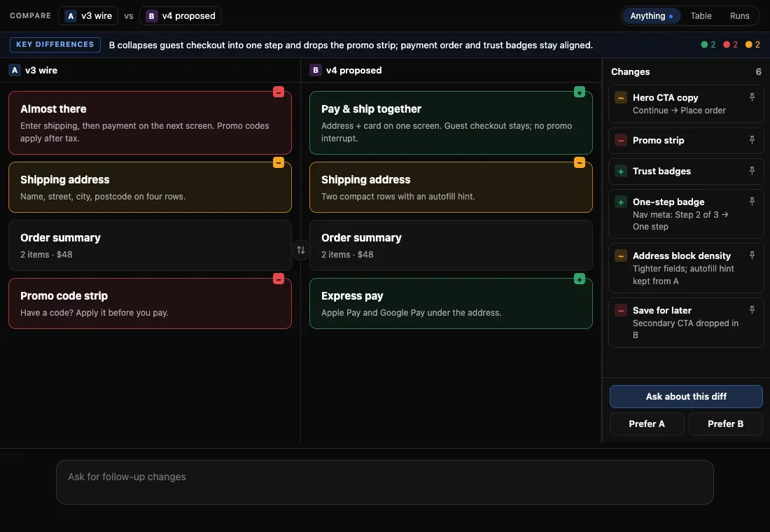The height and width of the screenshot is (532, 770).
Task: Open the Save for later change entry
Action: [686, 323]
